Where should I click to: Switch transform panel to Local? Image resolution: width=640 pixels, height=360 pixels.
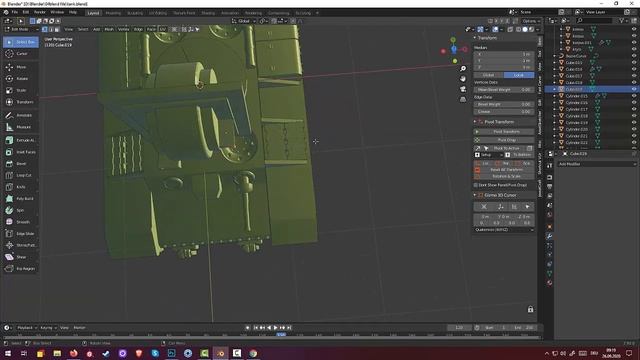click(x=519, y=75)
